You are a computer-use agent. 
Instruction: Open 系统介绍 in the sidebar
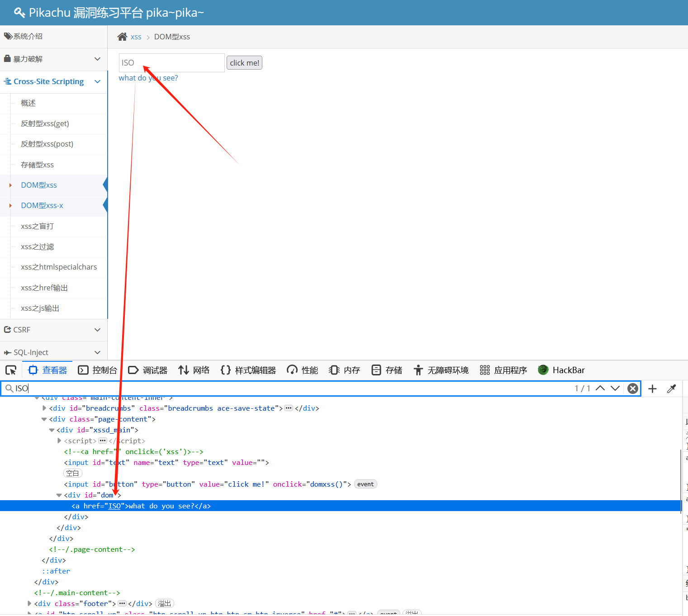point(53,36)
